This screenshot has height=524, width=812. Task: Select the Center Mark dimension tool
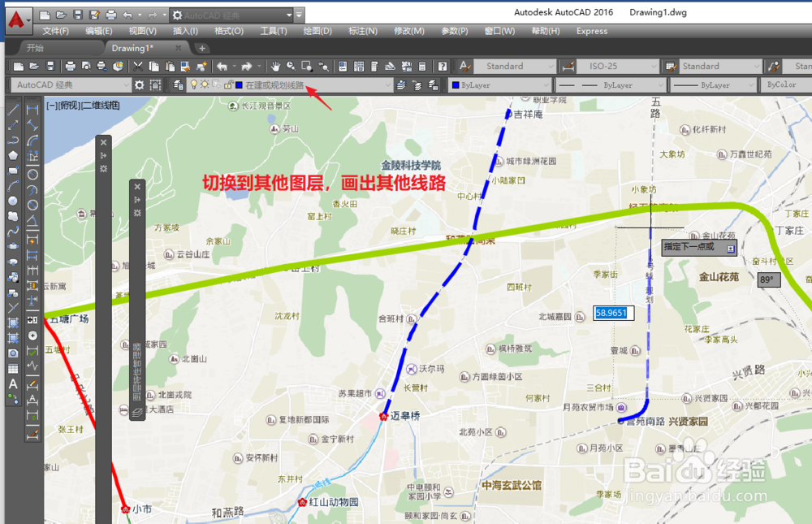click(32, 336)
